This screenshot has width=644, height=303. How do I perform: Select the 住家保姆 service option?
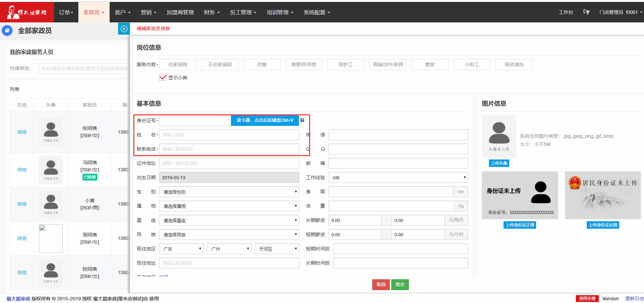pyautogui.click(x=178, y=64)
